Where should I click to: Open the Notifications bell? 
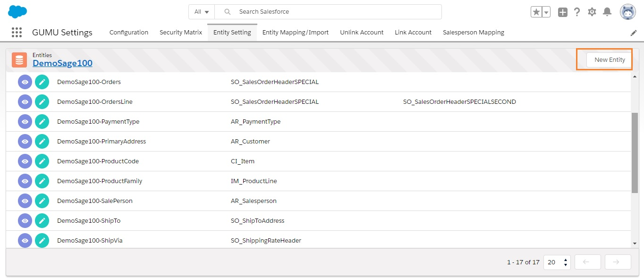pyautogui.click(x=607, y=12)
